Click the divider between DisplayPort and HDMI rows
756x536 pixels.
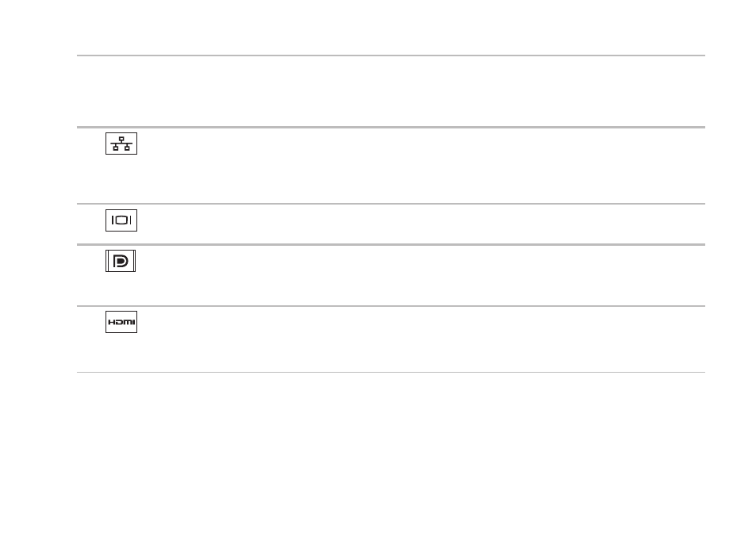click(x=391, y=305)
